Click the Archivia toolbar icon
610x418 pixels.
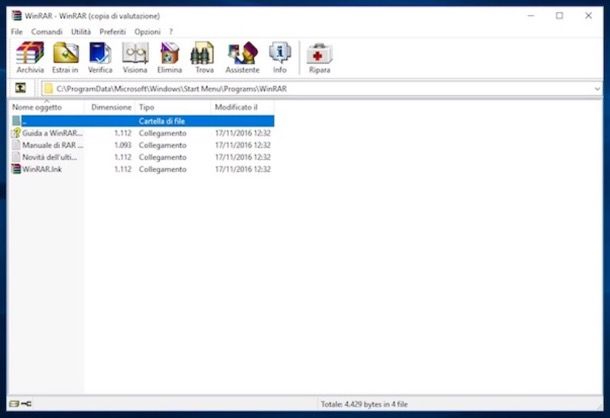point(30,57)
